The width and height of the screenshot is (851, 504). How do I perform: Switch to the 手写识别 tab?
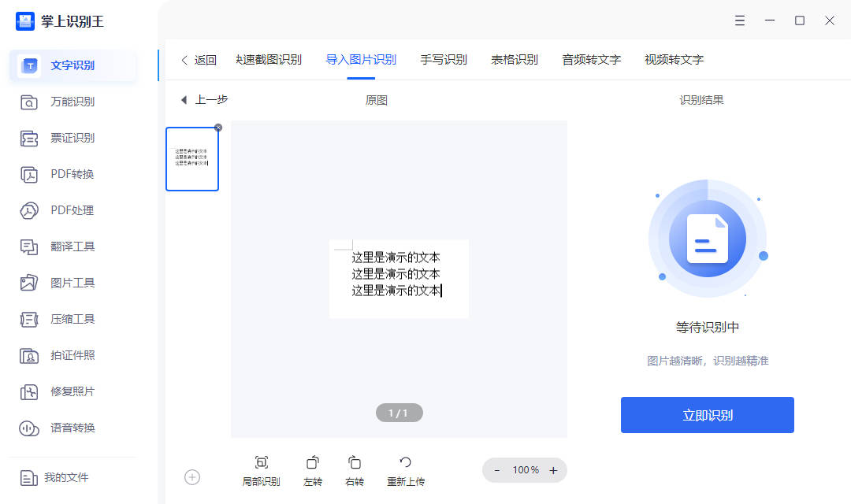(x=444, y=60)
